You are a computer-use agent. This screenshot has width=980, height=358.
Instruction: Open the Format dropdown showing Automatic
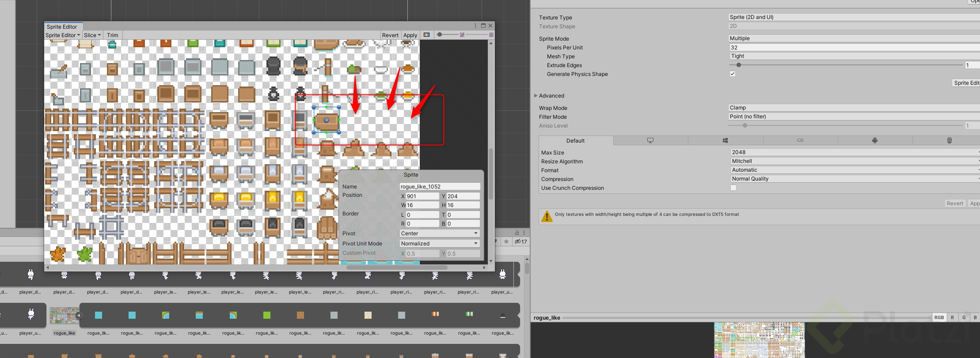point(855,170)
